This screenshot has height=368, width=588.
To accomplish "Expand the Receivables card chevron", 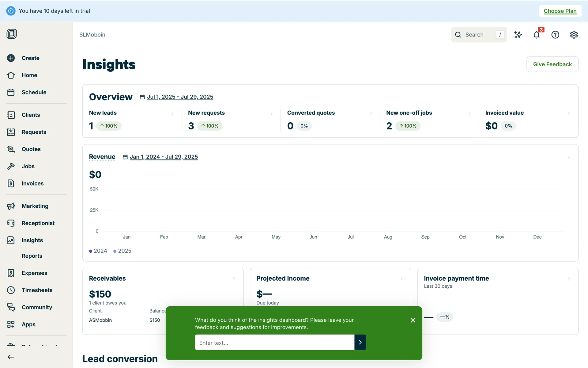I will click(234, 279).
